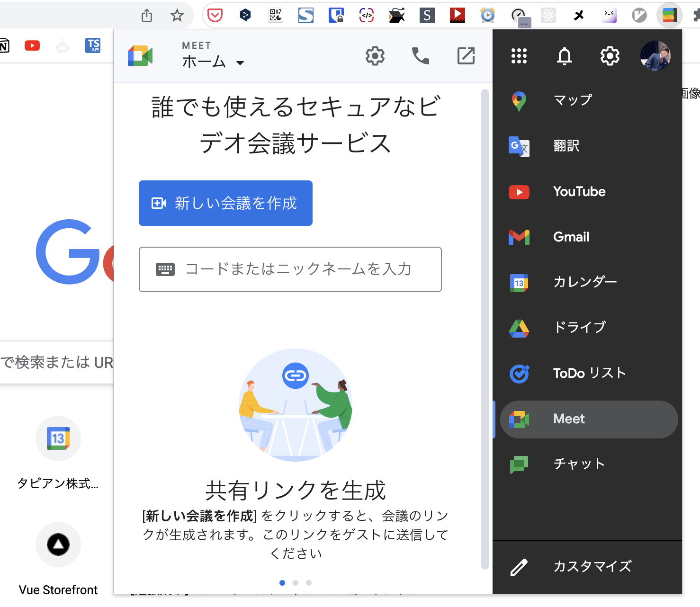This screenshot has width=700, height=607.
Task: Click the React DevTools extension icon
Action: pos(548,16)
